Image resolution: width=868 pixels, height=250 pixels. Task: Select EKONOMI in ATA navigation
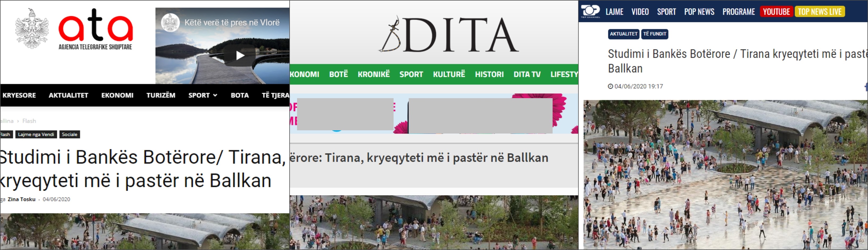(x=117, y=95)
